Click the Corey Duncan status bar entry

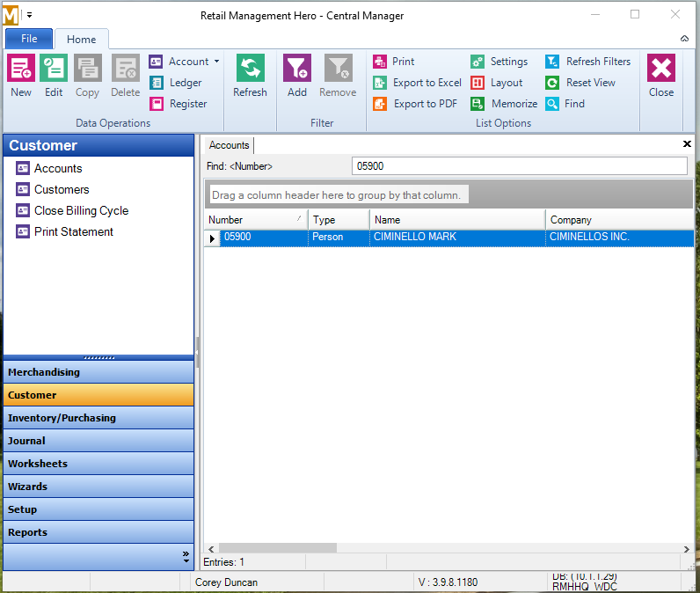(226, 582)
